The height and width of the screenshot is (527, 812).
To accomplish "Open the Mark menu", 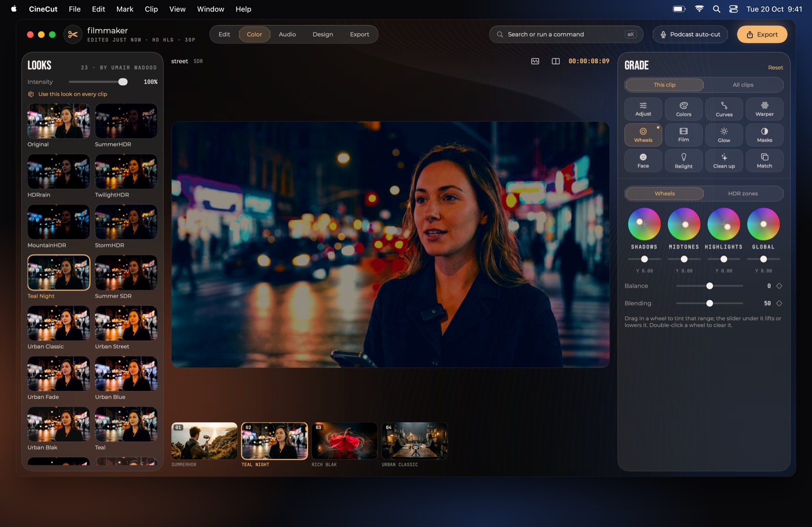I will [x=125, y=9].
